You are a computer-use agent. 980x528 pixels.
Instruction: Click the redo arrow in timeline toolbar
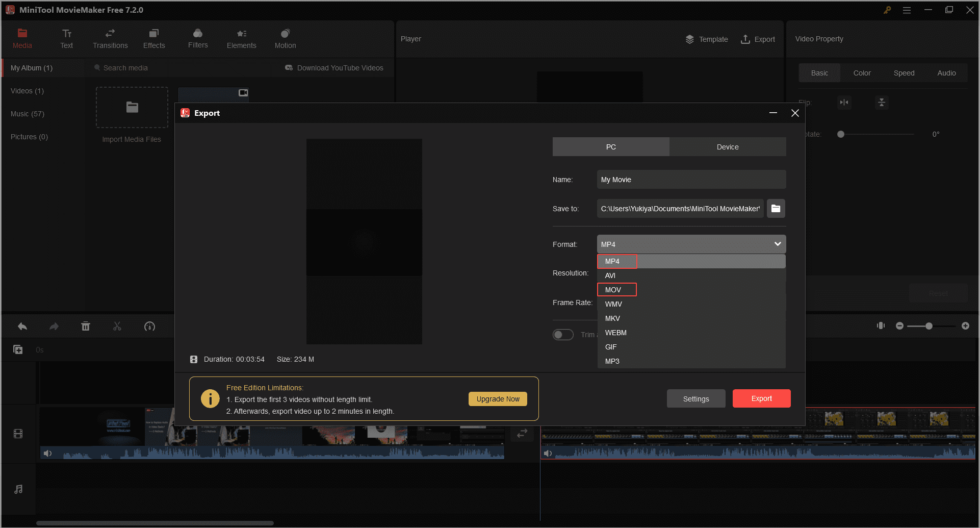[54, 326]
